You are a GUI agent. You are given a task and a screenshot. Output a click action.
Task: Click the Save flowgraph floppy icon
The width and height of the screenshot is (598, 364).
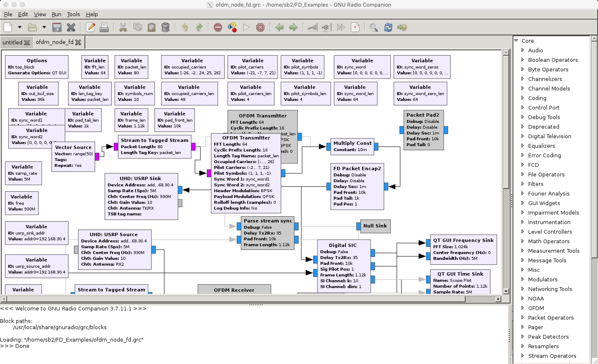57,27
